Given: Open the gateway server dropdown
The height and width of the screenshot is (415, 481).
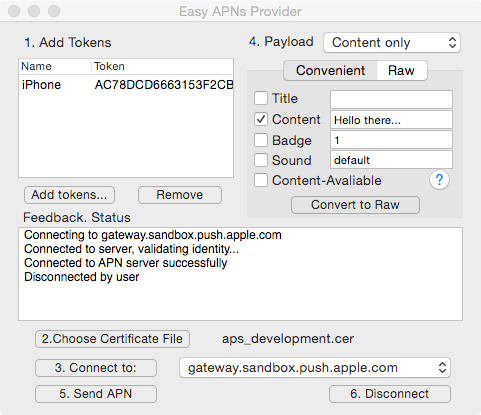Looking at the screenshot, I should pos(315,368).
